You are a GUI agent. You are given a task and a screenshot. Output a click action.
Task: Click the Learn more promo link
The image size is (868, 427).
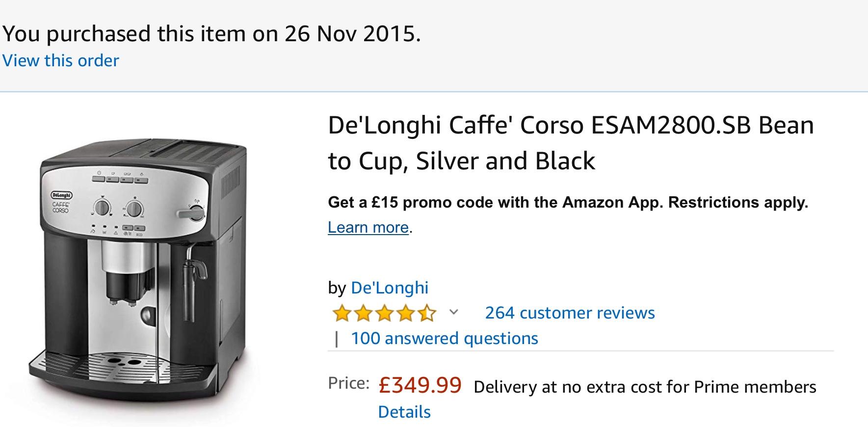[368, 227]
